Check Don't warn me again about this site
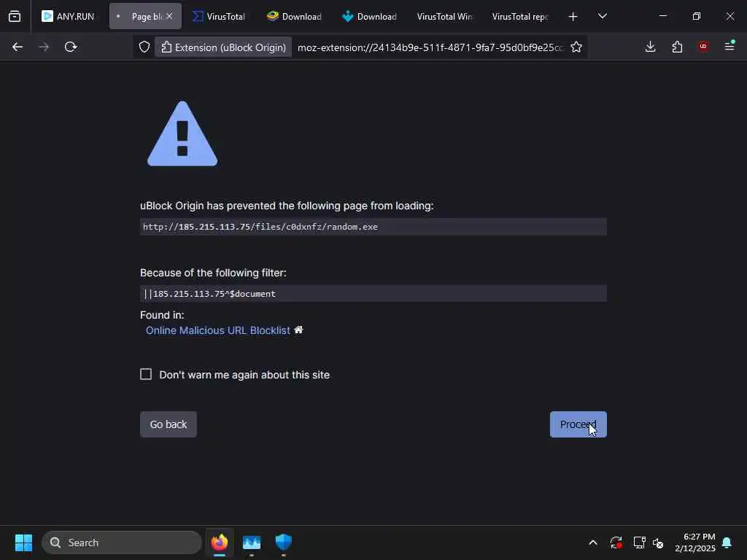Image resolution: width=747 pixels, height=560 pixels. click(146, 374)
